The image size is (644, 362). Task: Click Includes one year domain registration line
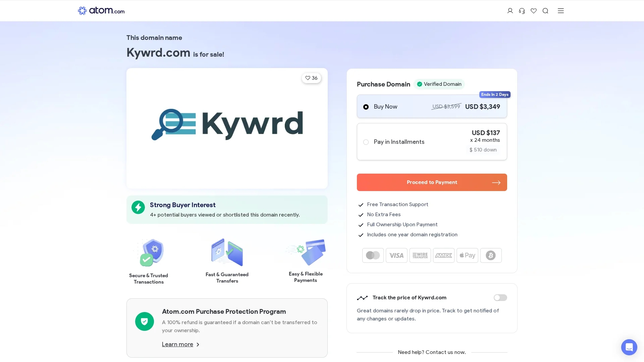point(412,235)
